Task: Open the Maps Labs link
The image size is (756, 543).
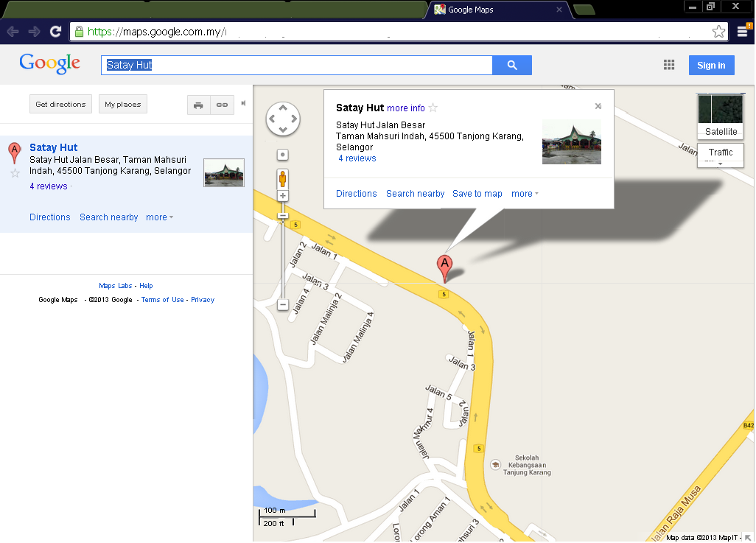Action: pyautogui.click(x=116, y=286)
